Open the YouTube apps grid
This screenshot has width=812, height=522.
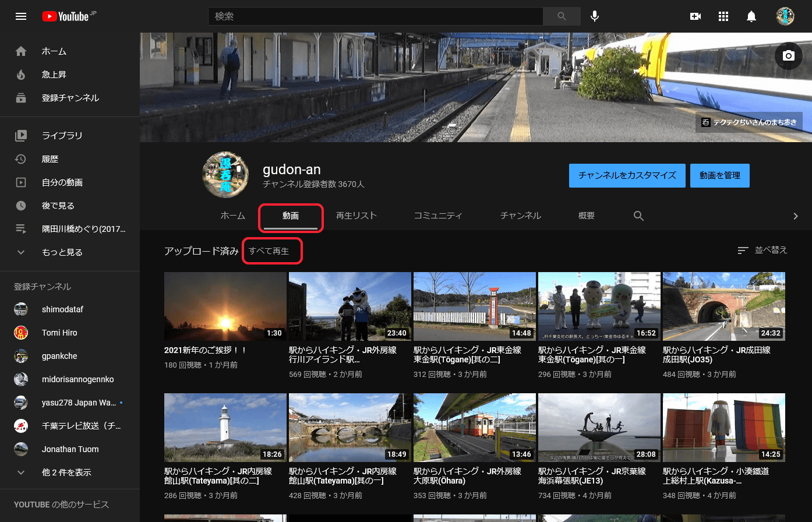[723, 16]
